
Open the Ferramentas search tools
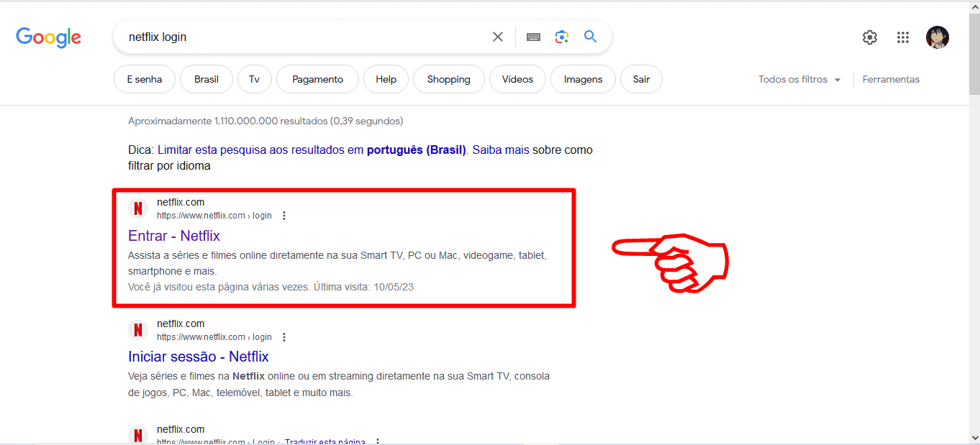click(x=891, y=79)
